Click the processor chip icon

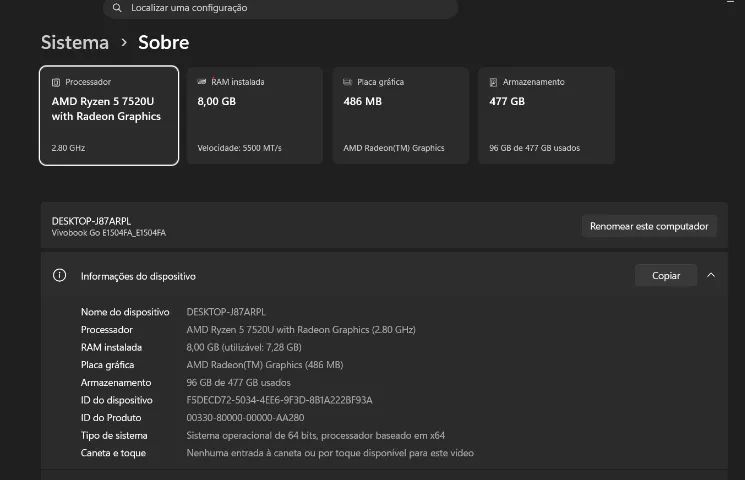[x=56, y=82]
